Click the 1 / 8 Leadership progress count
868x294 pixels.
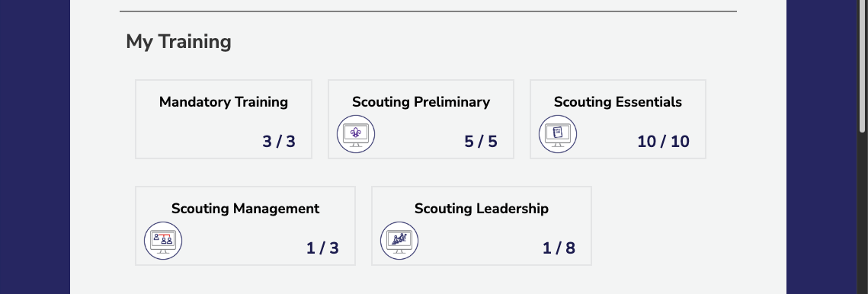point(559,248)
